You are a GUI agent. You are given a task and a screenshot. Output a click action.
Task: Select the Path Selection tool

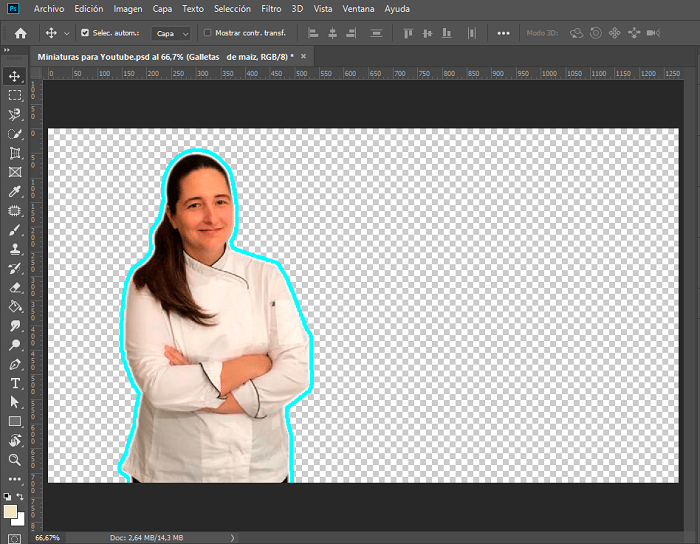15,403
